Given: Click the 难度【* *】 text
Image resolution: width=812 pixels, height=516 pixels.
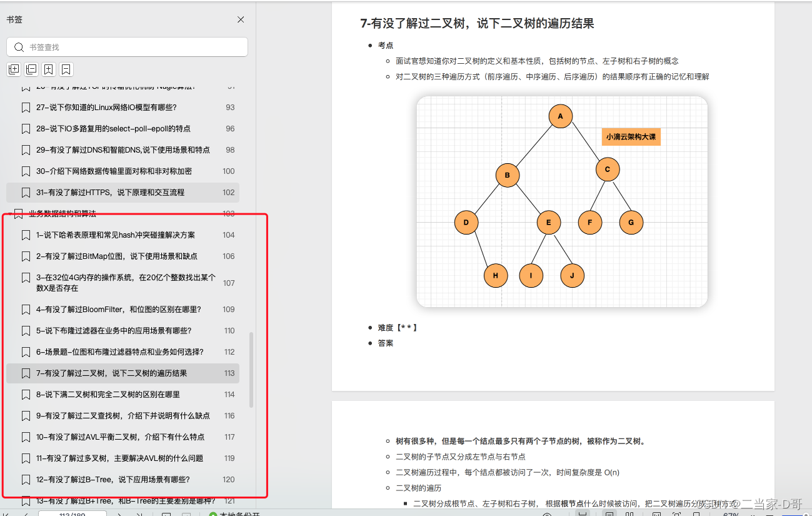Looking at the screenshot, I should (397, 328).
